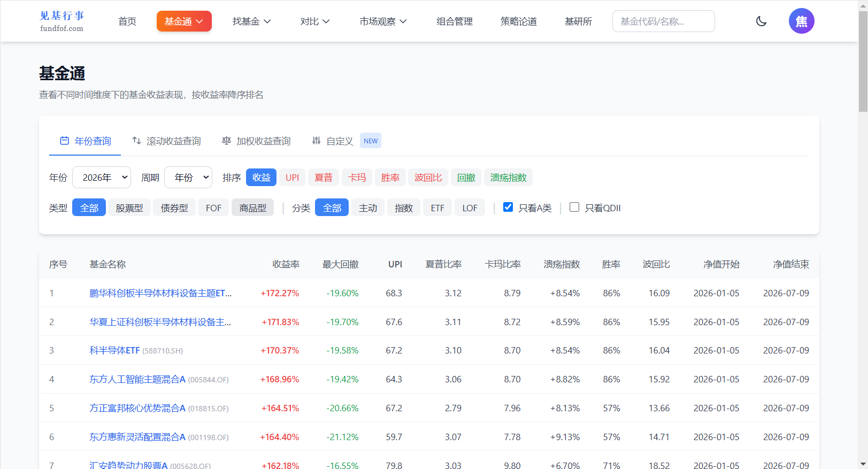Open 策略论道 page
The width and height of the screenshot is (868, 469).
tap(519, 21)
